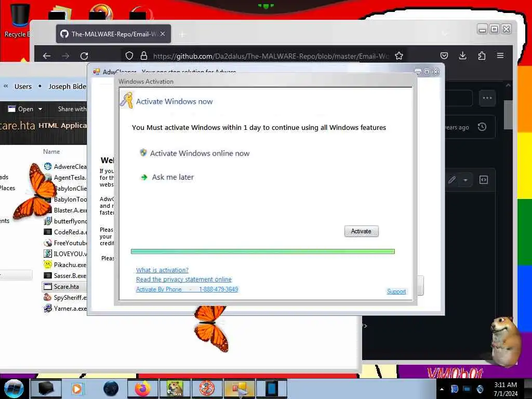Image resolution: width=532 pixels, height=399 pixels.
Task: Expand the breadcrumb double-chevron in Explorer
Action: (6, 86)
